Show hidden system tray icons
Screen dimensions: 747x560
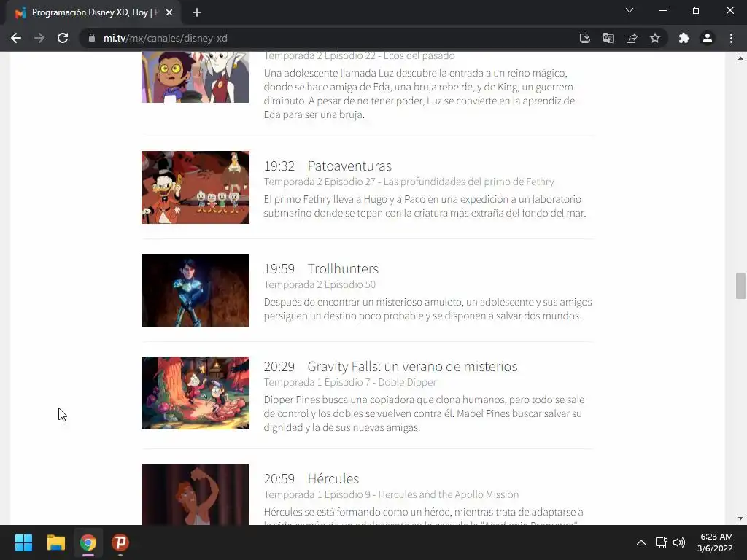point(641,542)
